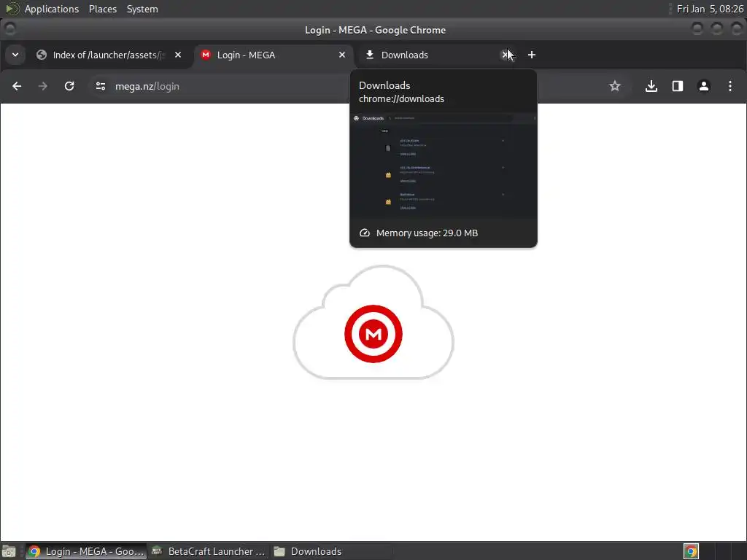Open site information icon beside mega.nz URL
This screenshot has height=560, width=747.
pos(101,86)
